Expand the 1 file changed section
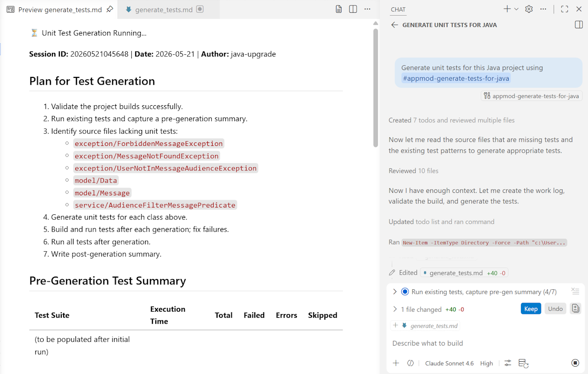Screen dimensions: 588x374 [x=395, y=309]
